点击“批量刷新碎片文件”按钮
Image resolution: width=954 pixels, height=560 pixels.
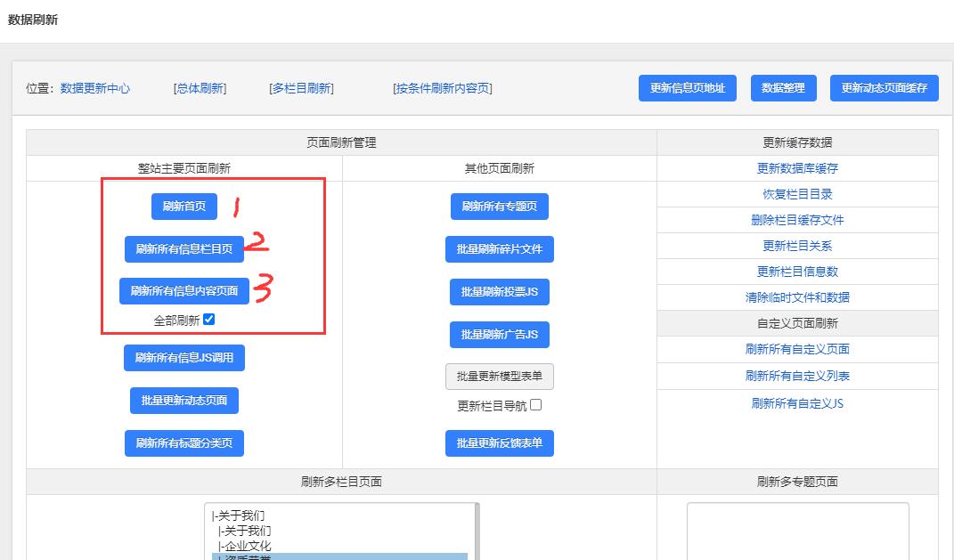(x=500, y=250)
